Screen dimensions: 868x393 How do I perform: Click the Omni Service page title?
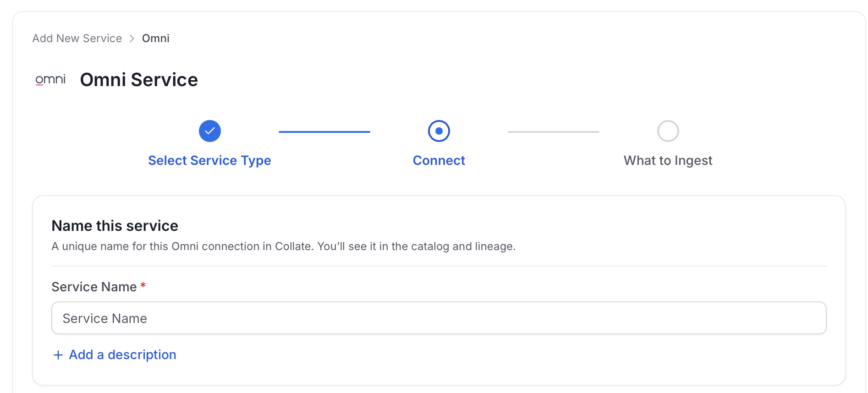(139, 80)
